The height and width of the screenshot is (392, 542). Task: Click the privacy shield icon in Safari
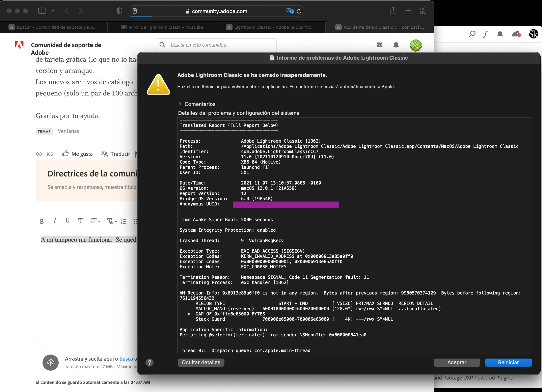coord(119,11)
